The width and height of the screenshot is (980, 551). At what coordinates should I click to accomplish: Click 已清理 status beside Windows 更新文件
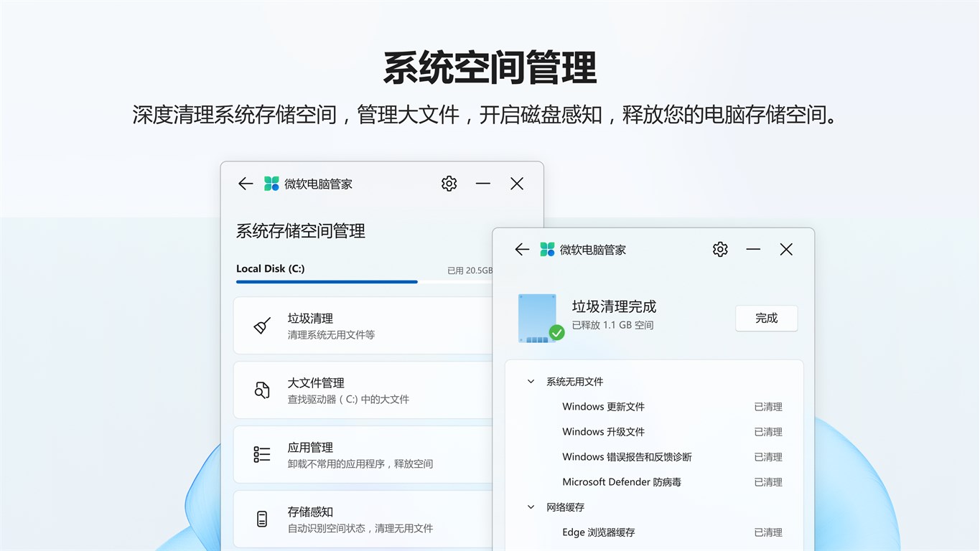coord(768,407)
